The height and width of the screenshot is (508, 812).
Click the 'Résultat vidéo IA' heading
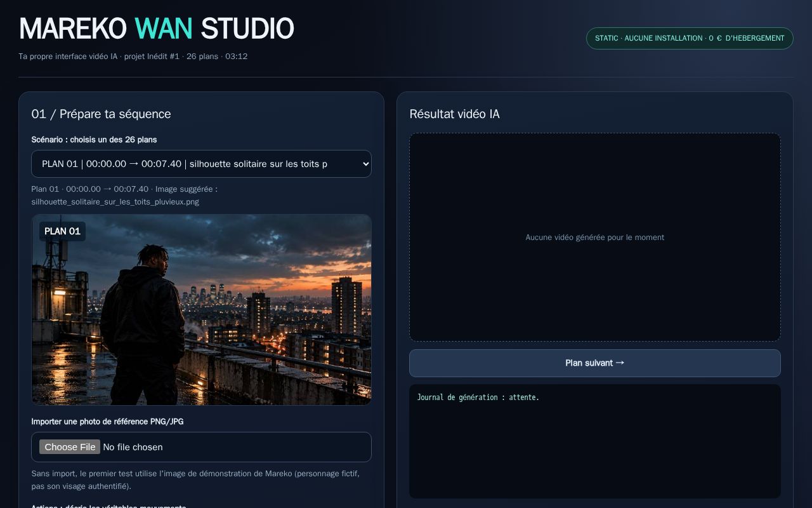pyautogui.click(x=454, y=114)
